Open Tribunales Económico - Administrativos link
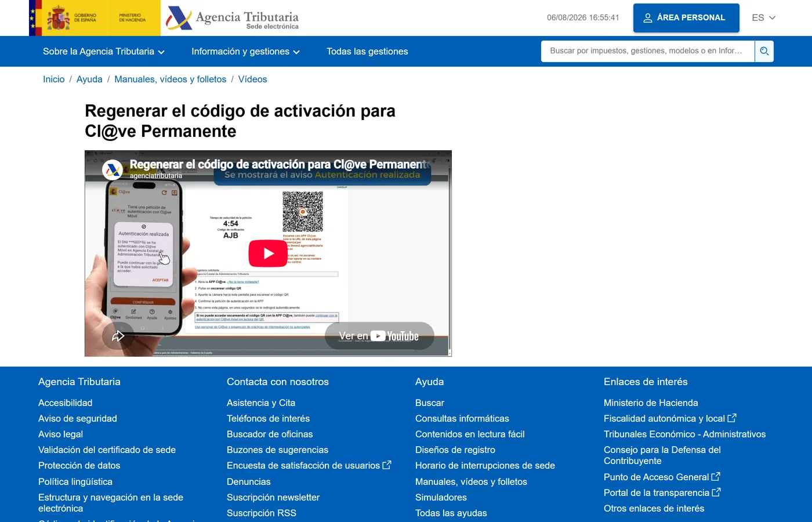This screenshot has height=522, width=812. (685, 434)
